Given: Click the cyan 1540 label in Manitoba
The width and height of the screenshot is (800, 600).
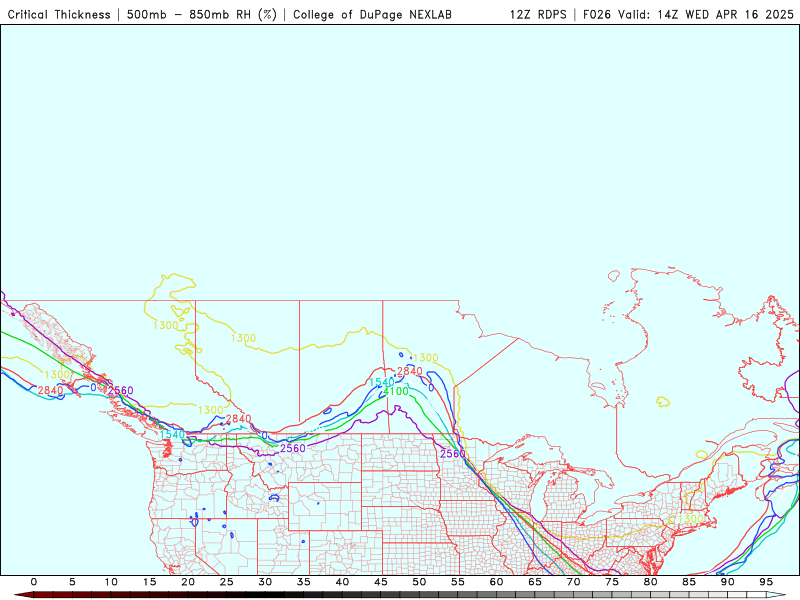Looking at the screenshot, I should [x=382, y=382].
